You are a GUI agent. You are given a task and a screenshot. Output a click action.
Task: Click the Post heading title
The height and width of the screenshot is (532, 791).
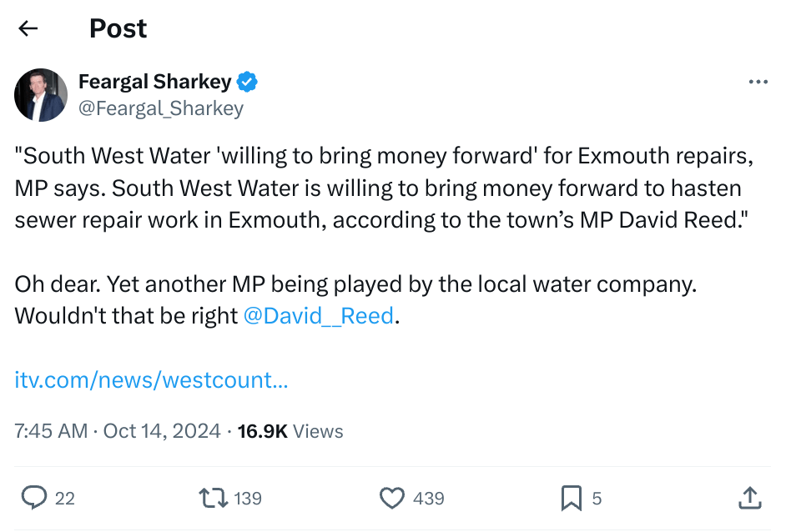pyautogui.click(x=118, y=28)
